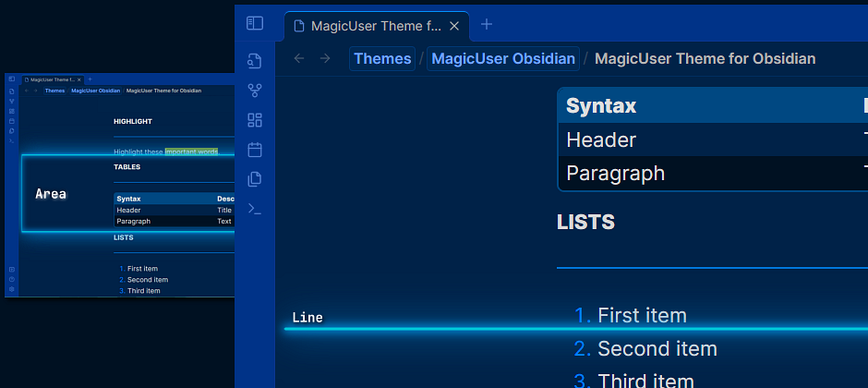Open the settings gear in the small window
Viewport: 868px width, 388px height.
pos(12,289)
